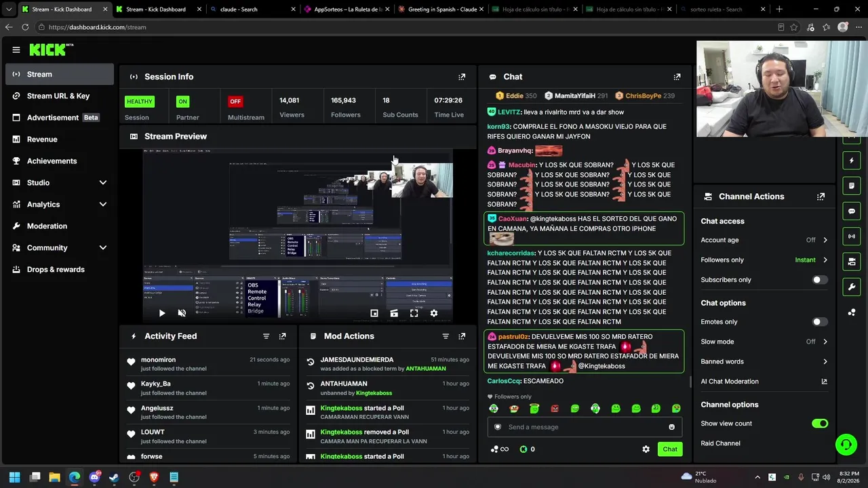Open Brave browser from the taskbar
Image resolution: width=868 pixels, height=488 pixels.
154,477
